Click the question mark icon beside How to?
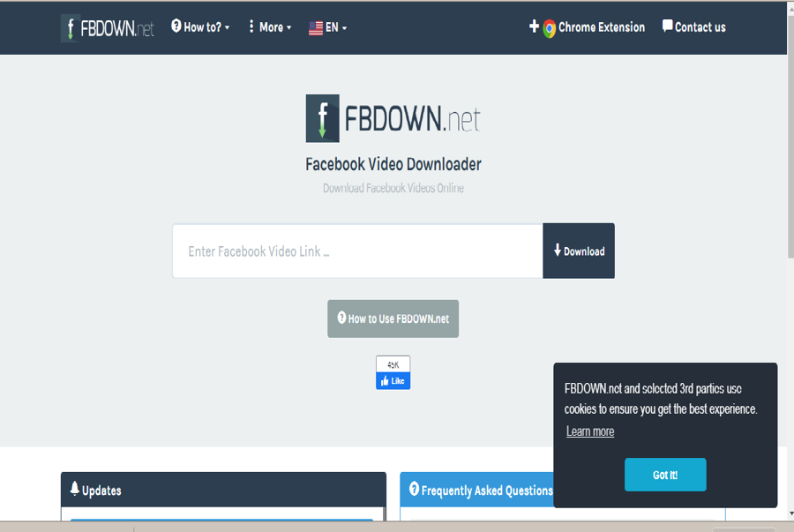The width and height of the screenshot is (794, 532). tap(176, 26)
